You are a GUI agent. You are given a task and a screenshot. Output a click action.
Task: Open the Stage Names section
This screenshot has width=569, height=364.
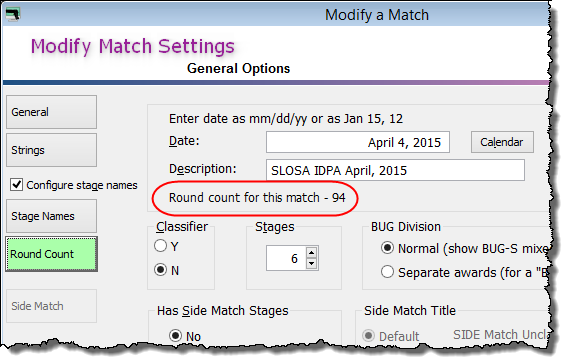coord(52,216)
